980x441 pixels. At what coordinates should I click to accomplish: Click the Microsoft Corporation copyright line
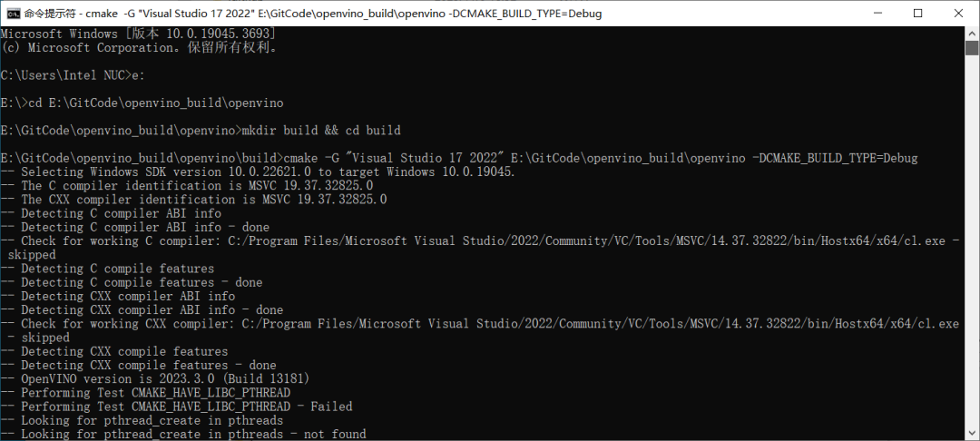140,47
